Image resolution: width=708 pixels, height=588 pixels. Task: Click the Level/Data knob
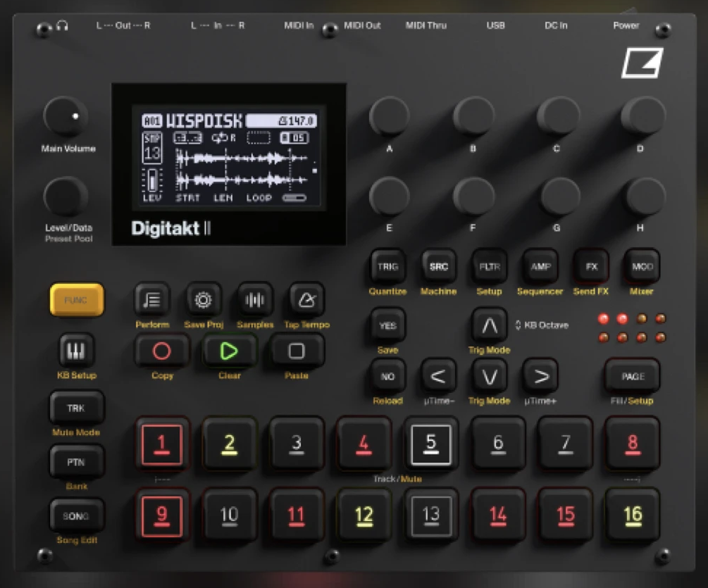point(66,196)
